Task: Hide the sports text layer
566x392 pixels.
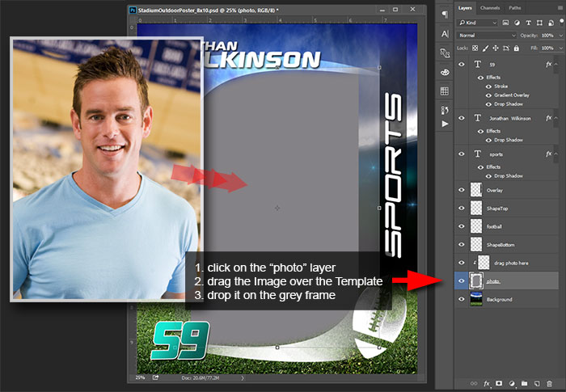Action: pos(462,154)
